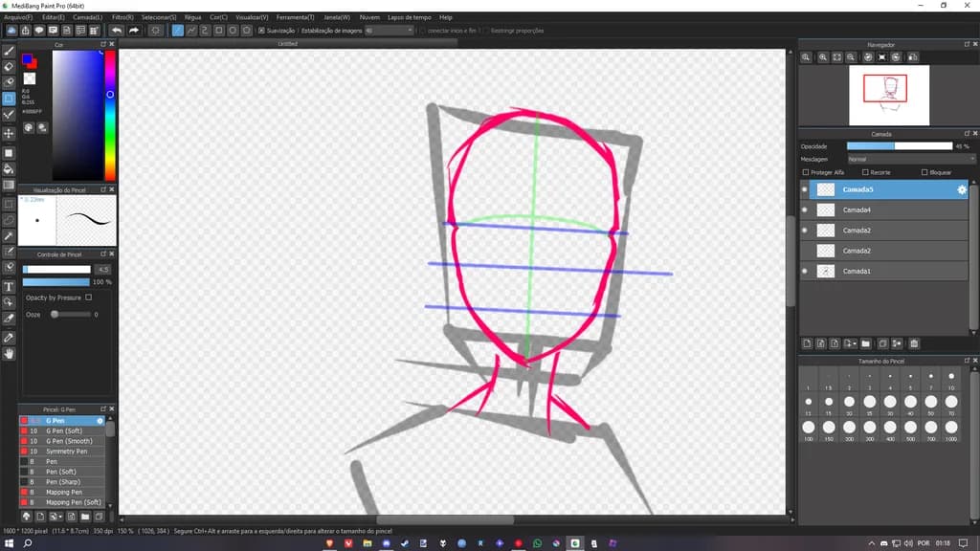Choose the ellipse draw mode icon
Screen dimensions: 980x551
[233, 30]
